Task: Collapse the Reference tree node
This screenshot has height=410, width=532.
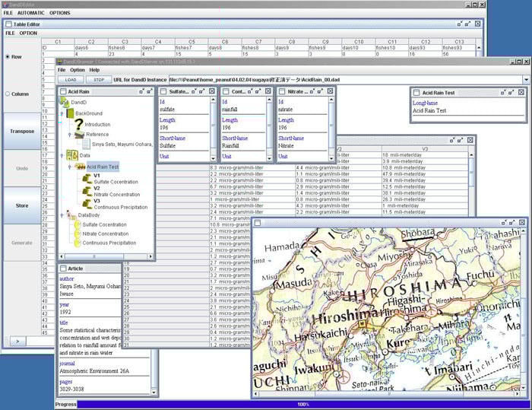Action: pyautogui.click(x=70, y=135)
